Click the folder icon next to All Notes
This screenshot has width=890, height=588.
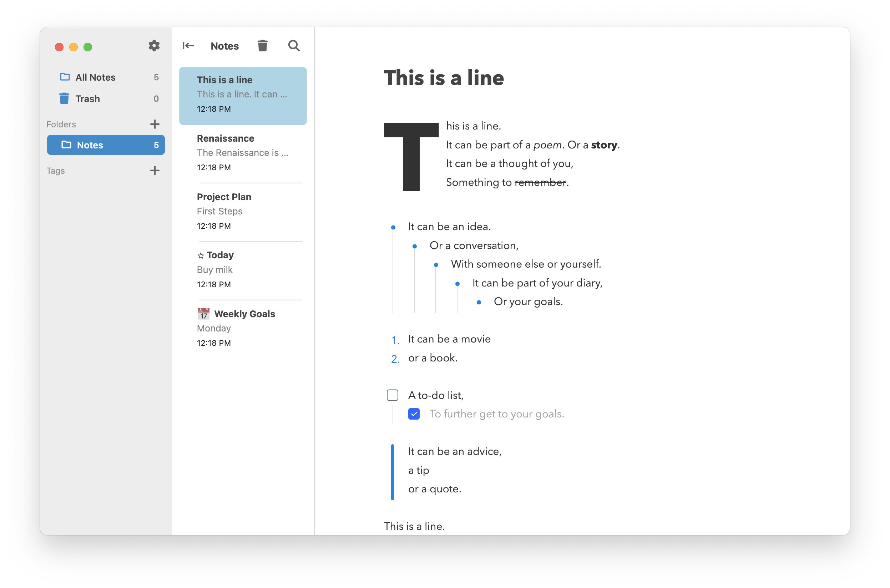pos(65,76)
